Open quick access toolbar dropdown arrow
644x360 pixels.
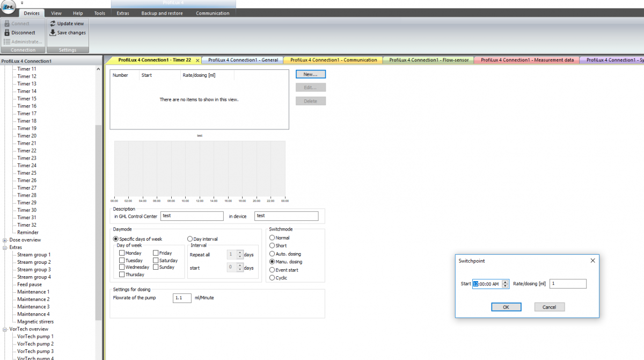[22, 3]
